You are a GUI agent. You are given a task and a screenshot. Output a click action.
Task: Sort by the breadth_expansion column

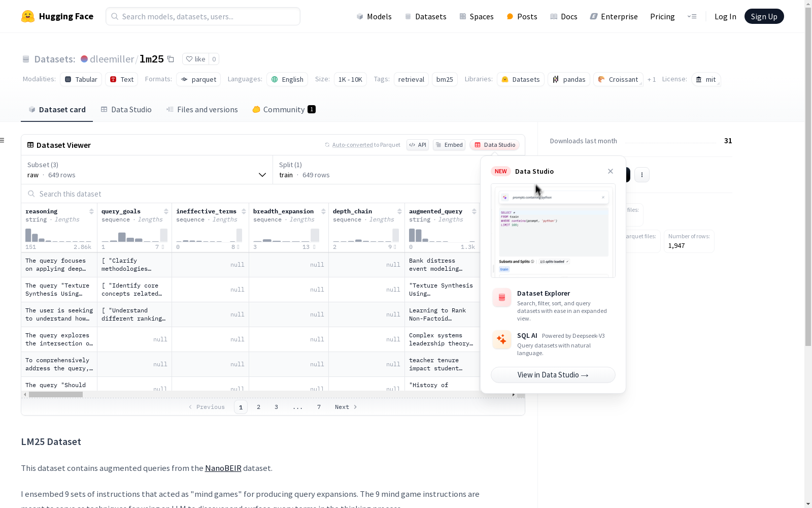point(323,211)
